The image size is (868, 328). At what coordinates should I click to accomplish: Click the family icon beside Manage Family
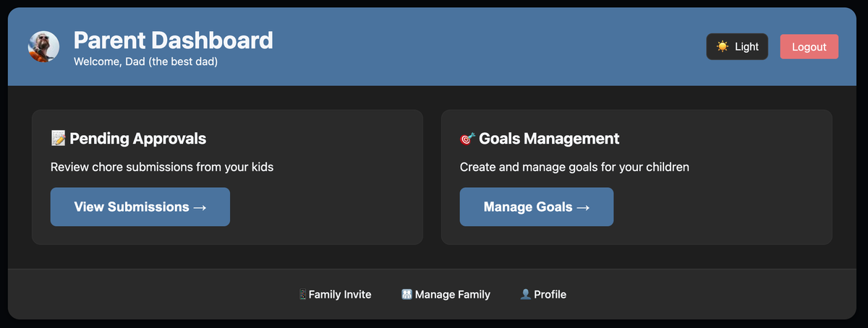[407, 295]
